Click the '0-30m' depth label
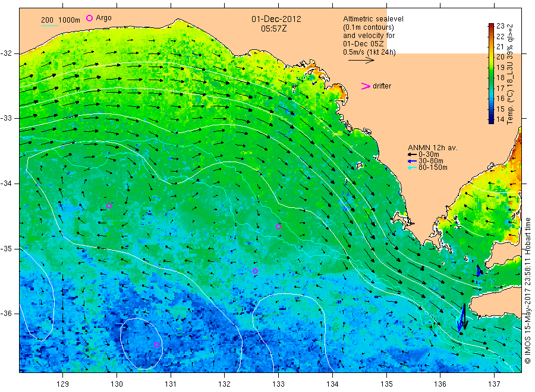Image resolution: width=535 pixels, height=392 pixels. click(x=429, y=154)
